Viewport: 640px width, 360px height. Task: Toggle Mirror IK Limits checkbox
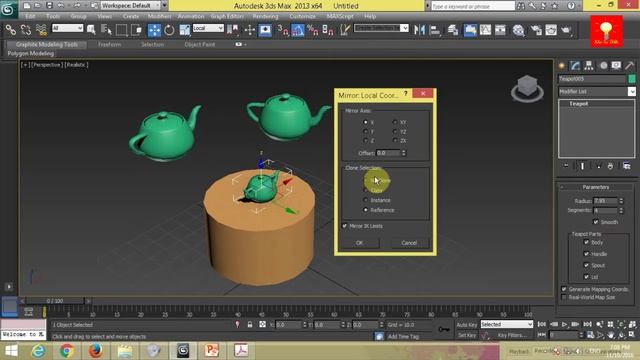point(345,226)
